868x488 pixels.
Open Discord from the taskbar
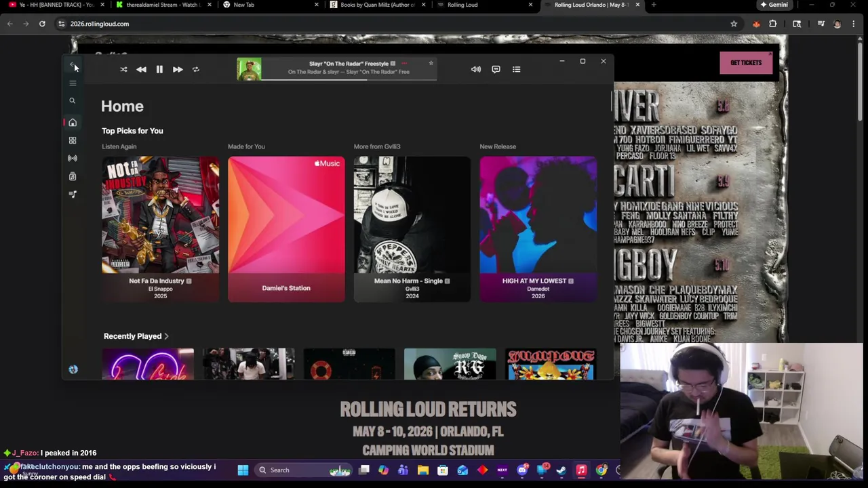point(522,470)
